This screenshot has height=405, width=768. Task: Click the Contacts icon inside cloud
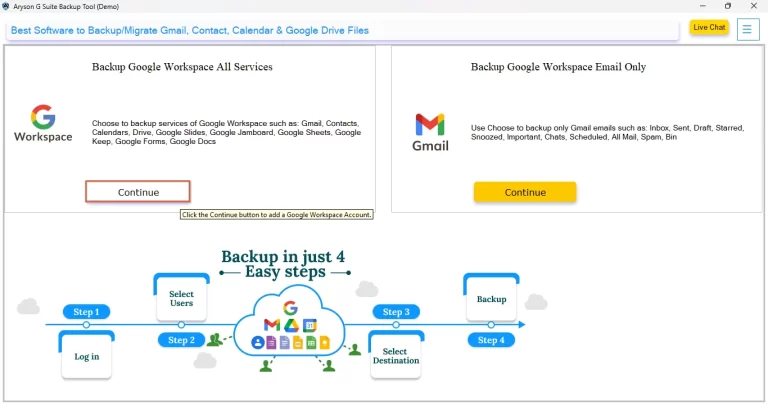[x=258, y=342]
